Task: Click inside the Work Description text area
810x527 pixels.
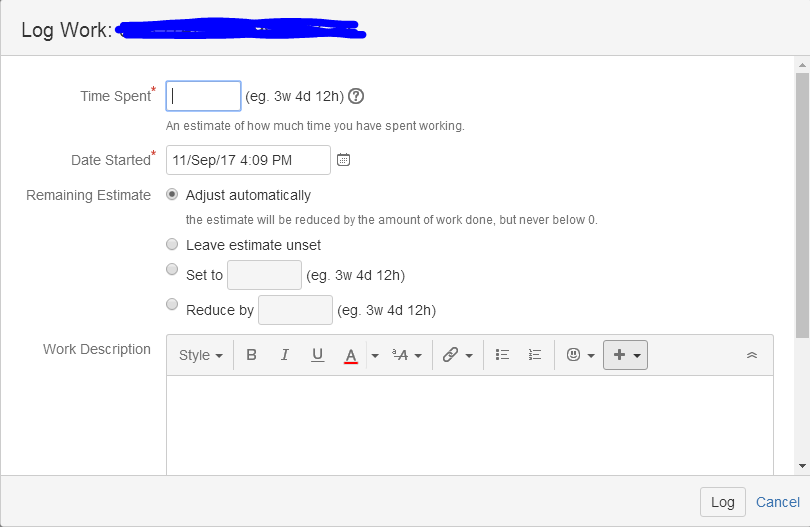Action: pos(470,425)
